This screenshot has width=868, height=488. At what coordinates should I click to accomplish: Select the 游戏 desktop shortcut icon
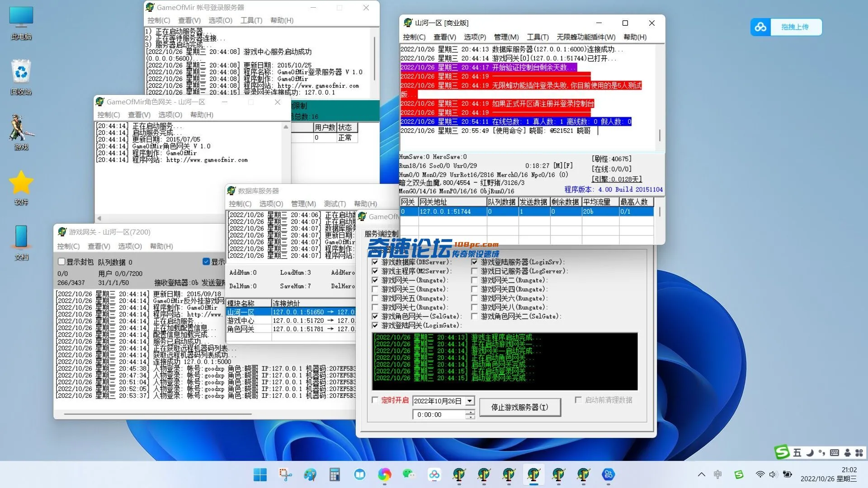click(21, 132)
